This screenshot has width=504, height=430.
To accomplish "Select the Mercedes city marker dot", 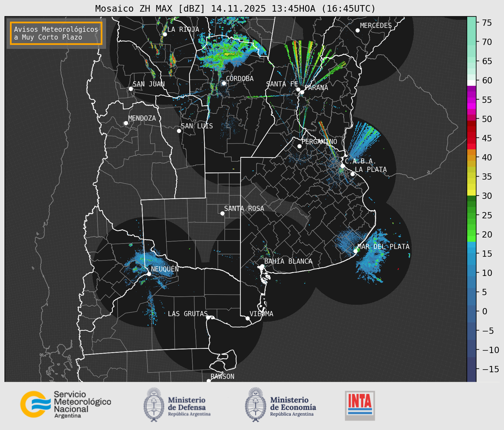I will coord(358,31).
